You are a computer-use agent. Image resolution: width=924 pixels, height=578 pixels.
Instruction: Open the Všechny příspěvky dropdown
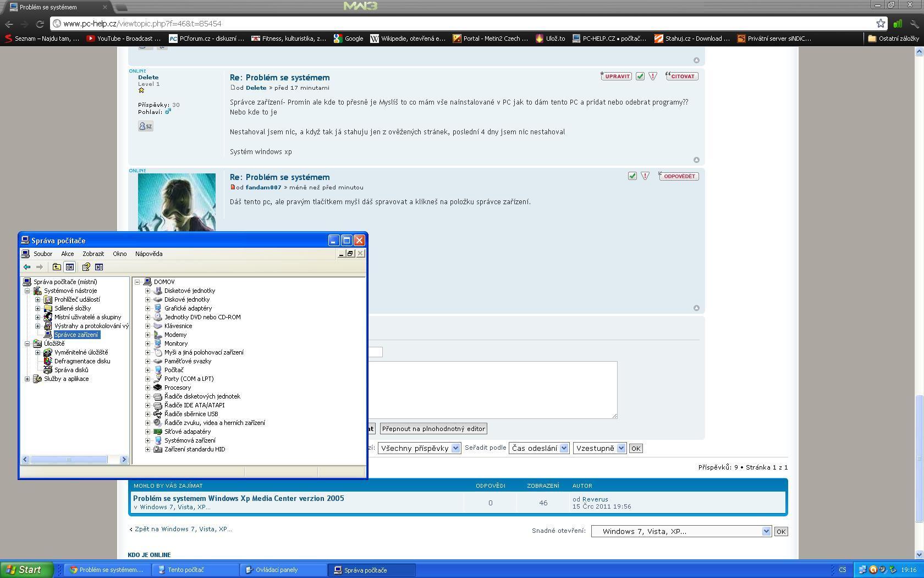tap(419, 448)
